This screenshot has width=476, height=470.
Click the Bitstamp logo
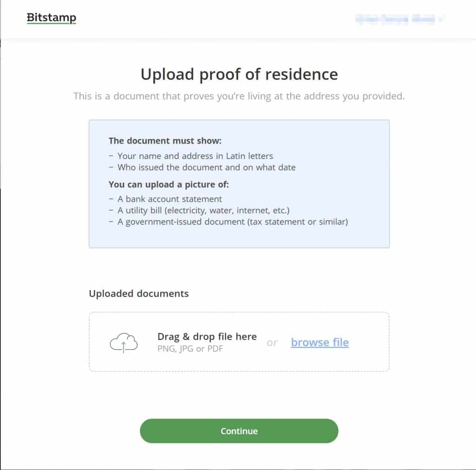pos(51,18)
